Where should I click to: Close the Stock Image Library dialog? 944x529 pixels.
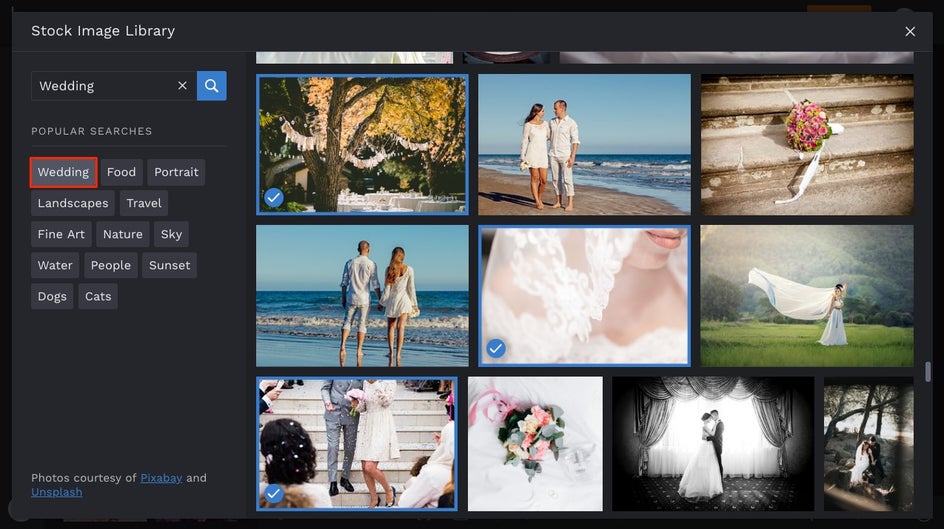910,31
